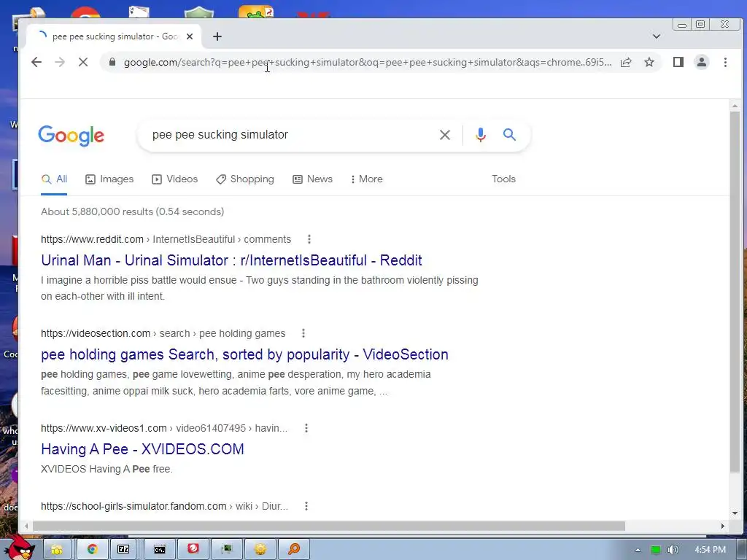
Task: Switch to the Images tab
Action: 109,179
